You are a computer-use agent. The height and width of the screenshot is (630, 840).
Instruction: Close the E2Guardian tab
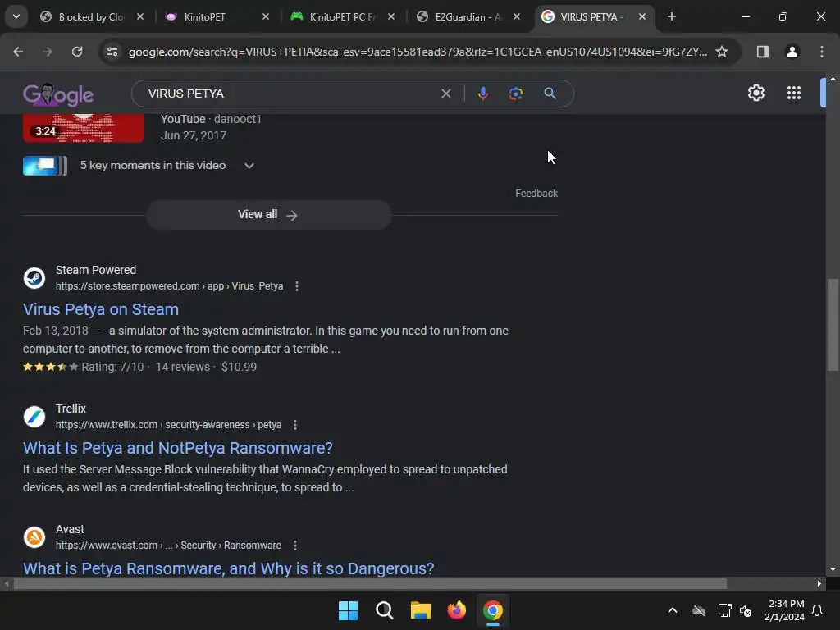tap(517, 16)
